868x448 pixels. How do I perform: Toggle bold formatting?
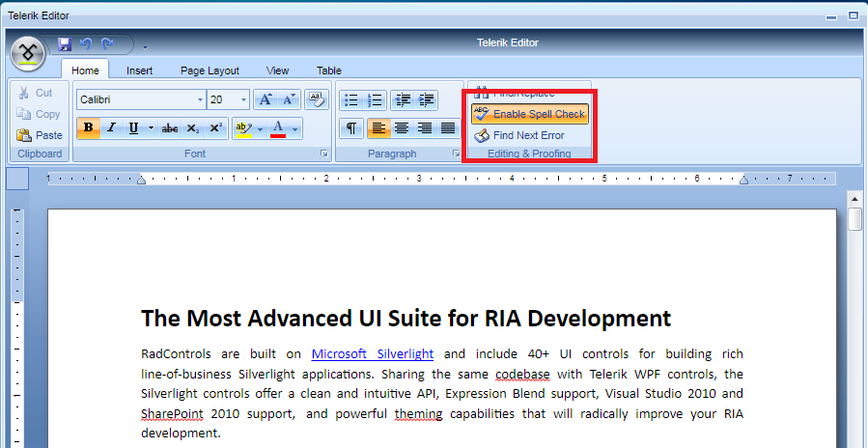coord(88,127)
